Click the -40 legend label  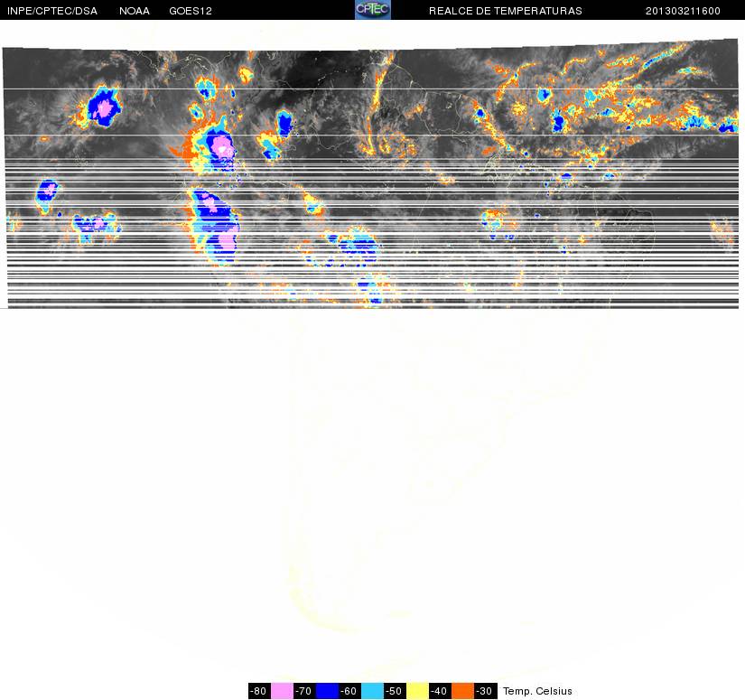pos(441,691)
